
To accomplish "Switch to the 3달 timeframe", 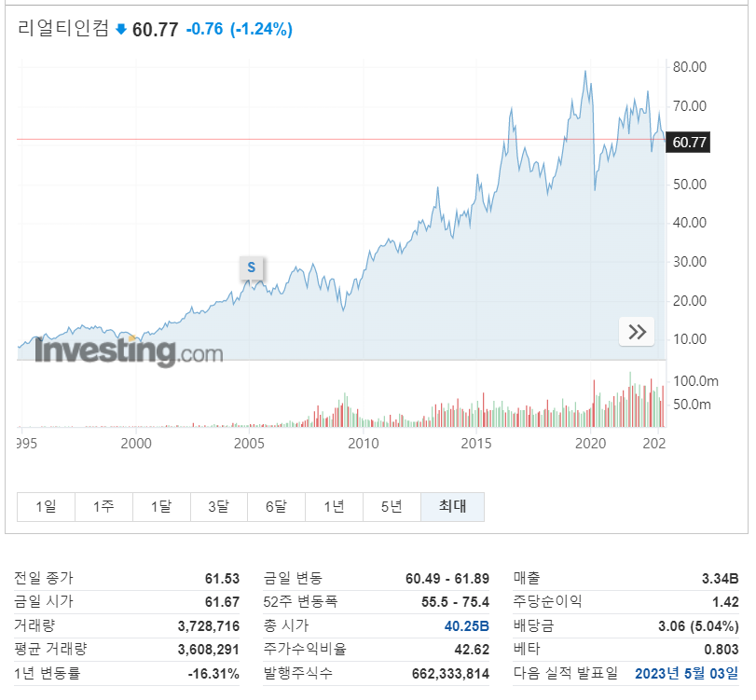I will coord(219,506).
